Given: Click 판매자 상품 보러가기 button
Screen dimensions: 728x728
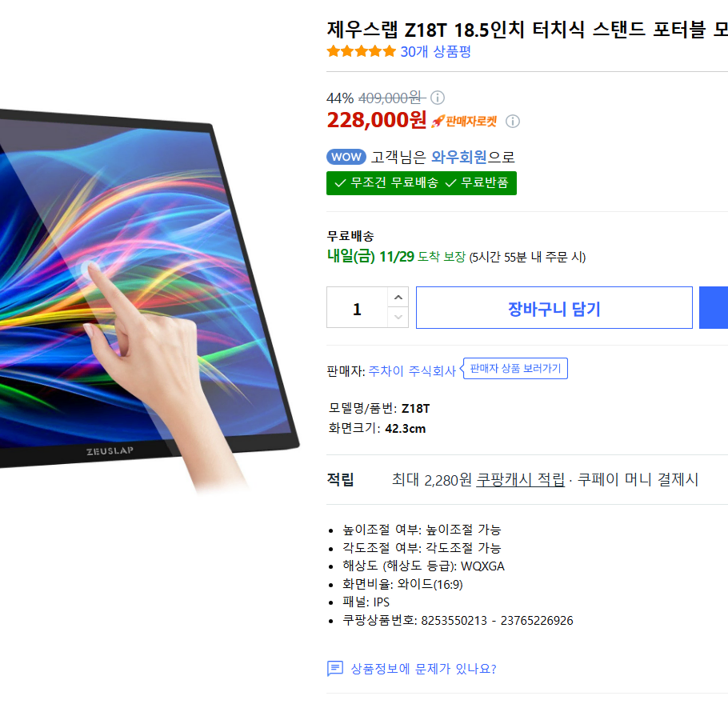Looking at the screenshot, I should [x=515, y=368].
